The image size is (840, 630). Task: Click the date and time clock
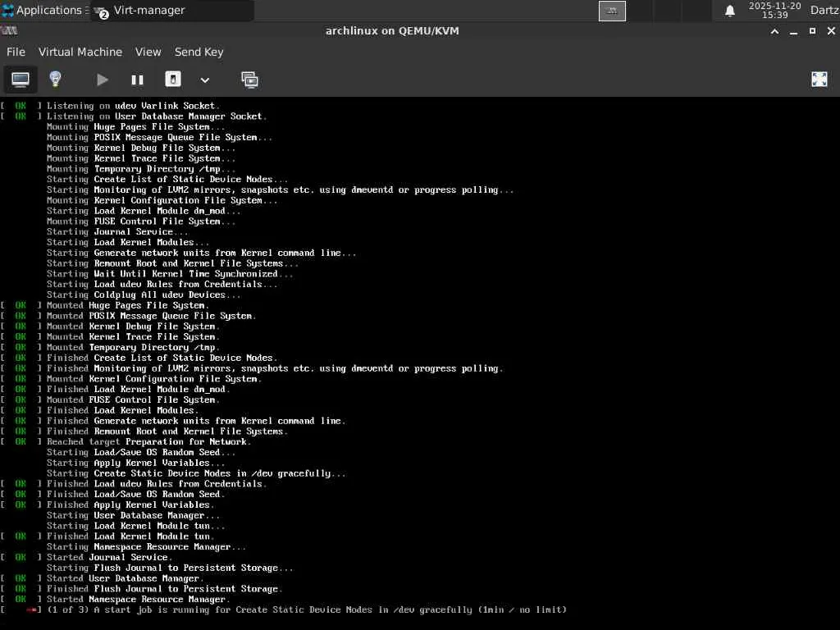(x=774, y=11)
